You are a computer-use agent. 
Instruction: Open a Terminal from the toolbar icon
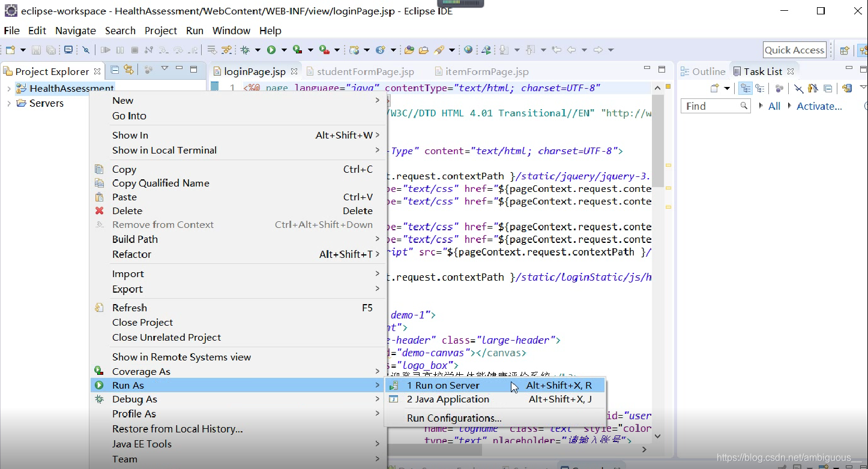68,50
